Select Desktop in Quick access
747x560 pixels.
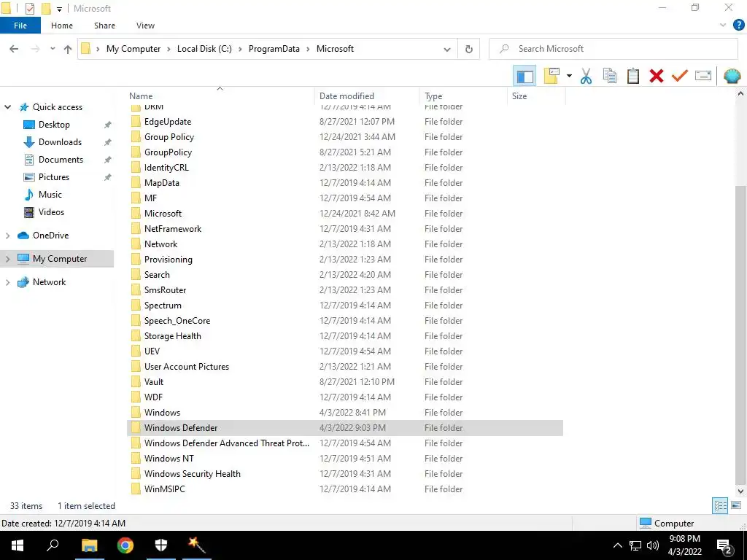54,125
